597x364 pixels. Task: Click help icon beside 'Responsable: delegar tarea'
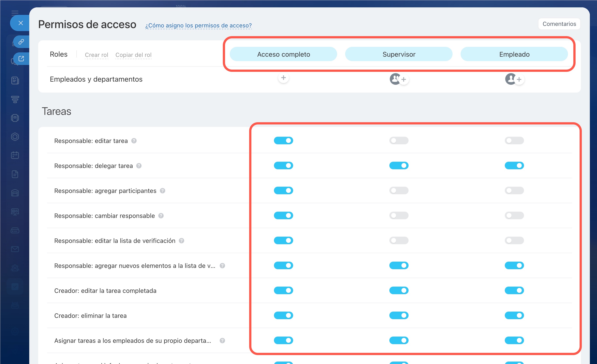point(139,166)
